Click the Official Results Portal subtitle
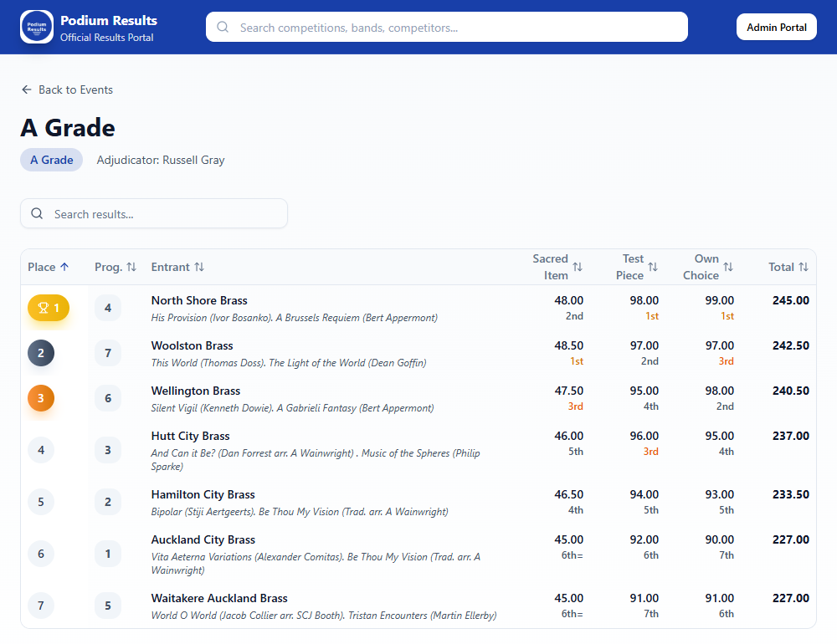Screen dimensions: 837x644 coord(107,38)
